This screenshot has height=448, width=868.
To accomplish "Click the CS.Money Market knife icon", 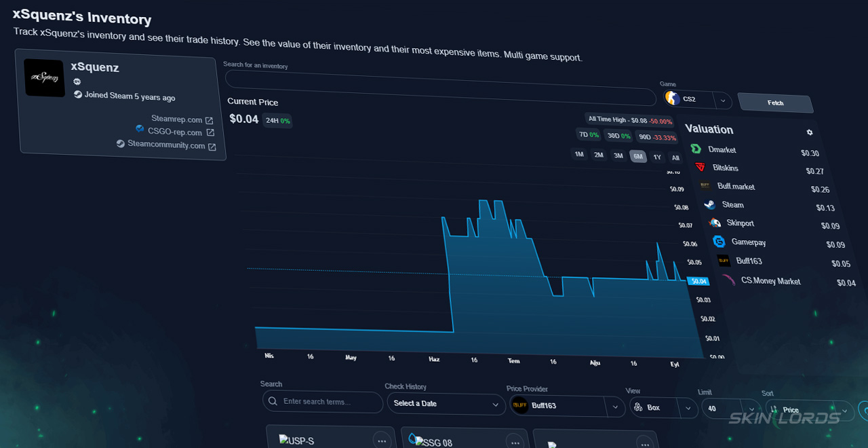I will point(728,280).
